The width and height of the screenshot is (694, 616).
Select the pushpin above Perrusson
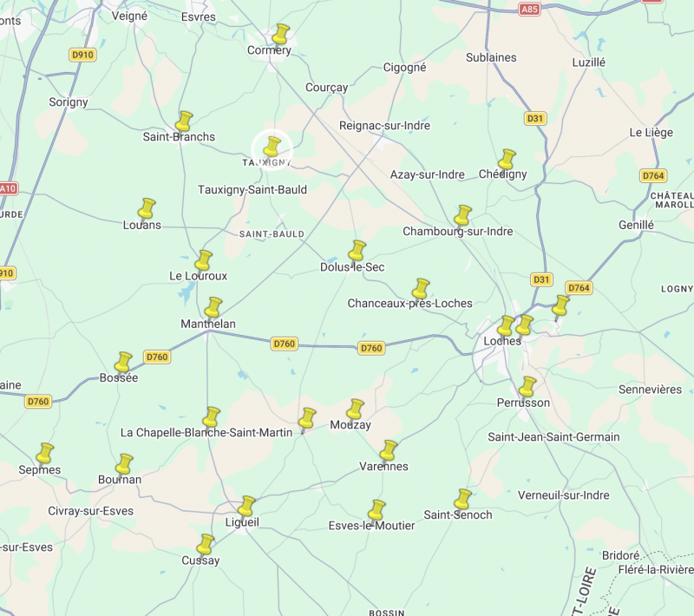(527, 387)
